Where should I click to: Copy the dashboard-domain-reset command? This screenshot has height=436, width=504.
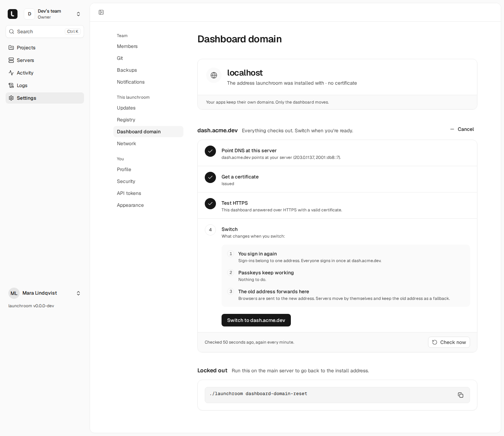(461, 395)
